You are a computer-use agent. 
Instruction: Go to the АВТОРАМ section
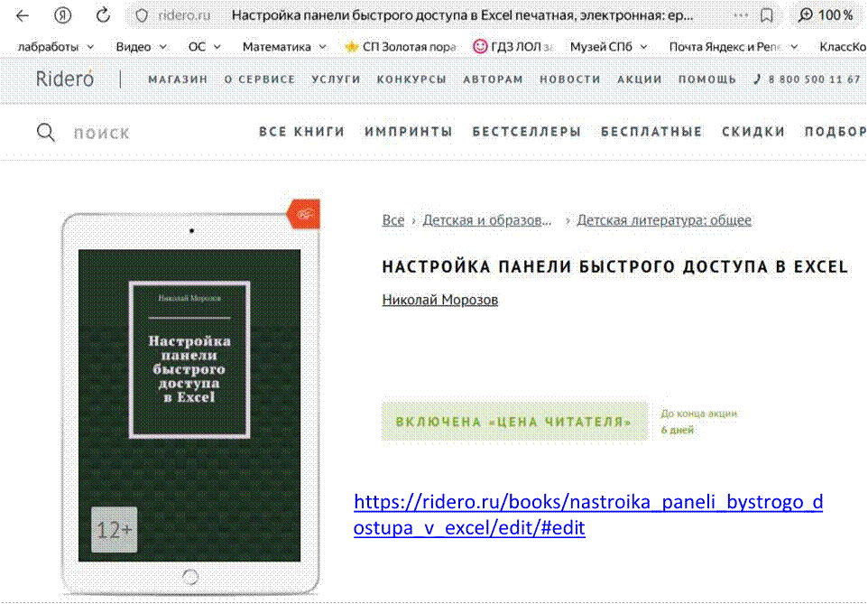493,79
